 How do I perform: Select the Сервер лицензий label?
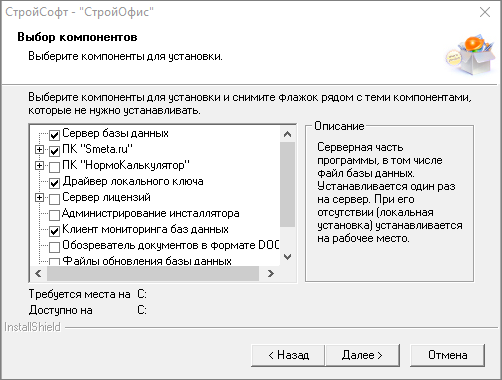106,197
